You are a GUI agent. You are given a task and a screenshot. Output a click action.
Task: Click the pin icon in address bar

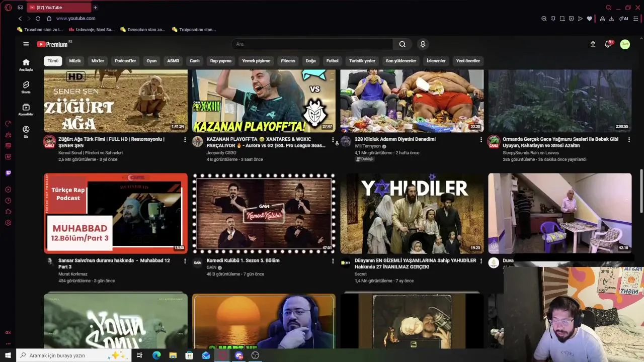pos(553,19)
